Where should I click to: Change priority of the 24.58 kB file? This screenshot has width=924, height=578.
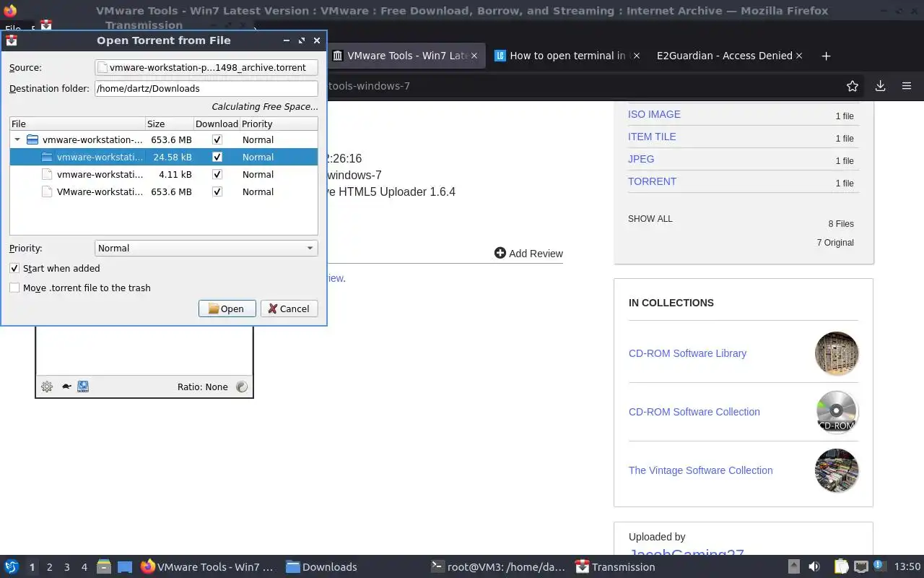(x=258, y=157)
